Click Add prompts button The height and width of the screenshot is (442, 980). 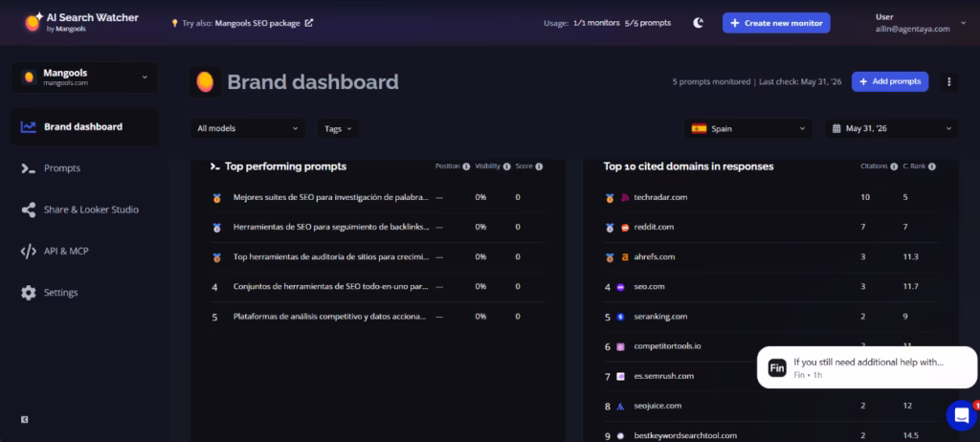[889, 82]
